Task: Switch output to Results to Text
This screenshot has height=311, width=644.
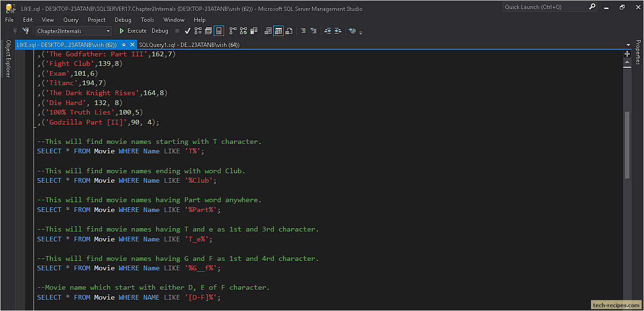Action: [x=268, y=31]
